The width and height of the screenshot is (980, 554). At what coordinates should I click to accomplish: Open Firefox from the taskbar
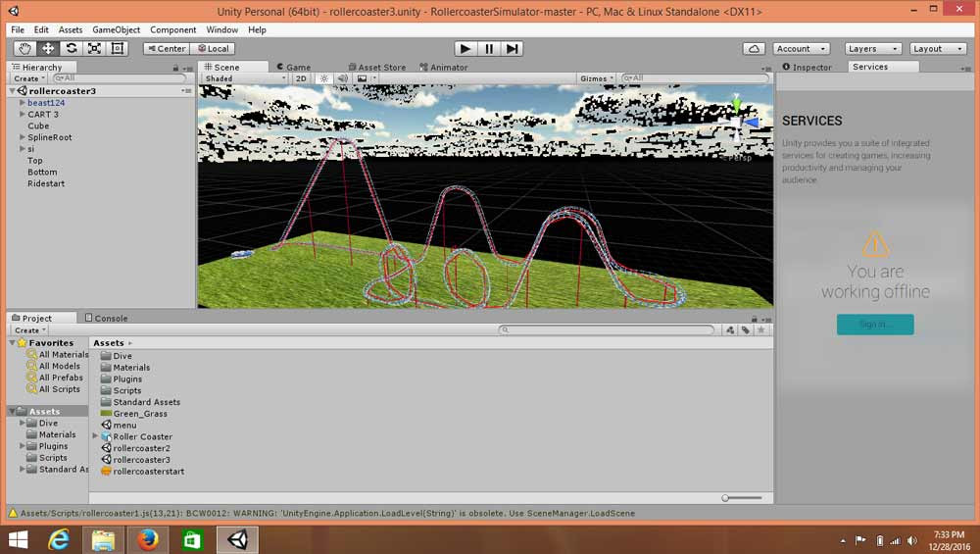click(x=148, y=539)
